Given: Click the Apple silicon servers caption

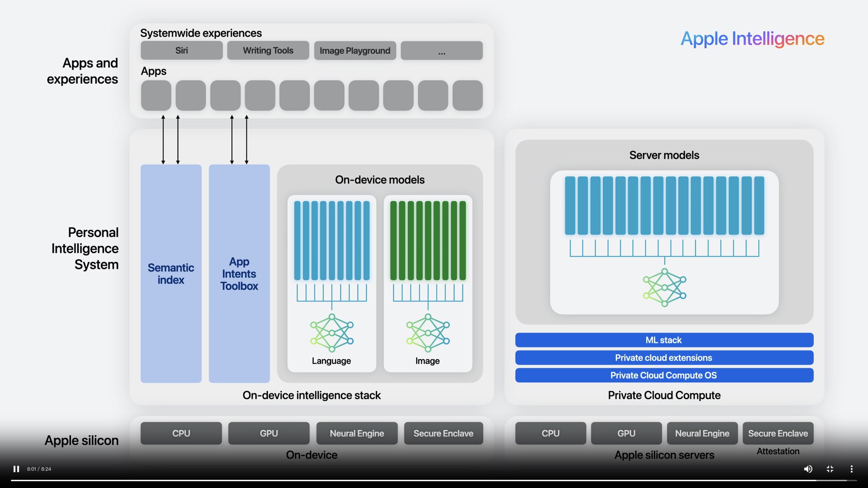Looking at the screenshot, I should click(x=664, y=455).
